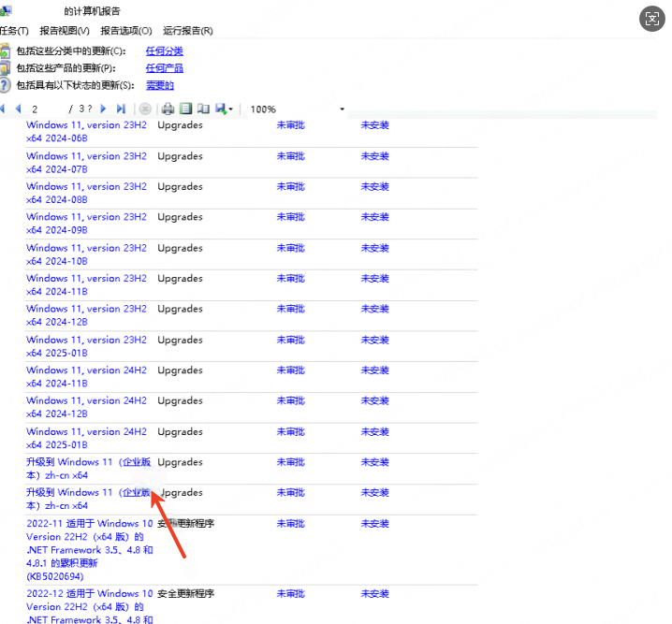Open the 任务(T) menu
The height and width of the screenshot is (624, 672).
[x=14, y=31]
